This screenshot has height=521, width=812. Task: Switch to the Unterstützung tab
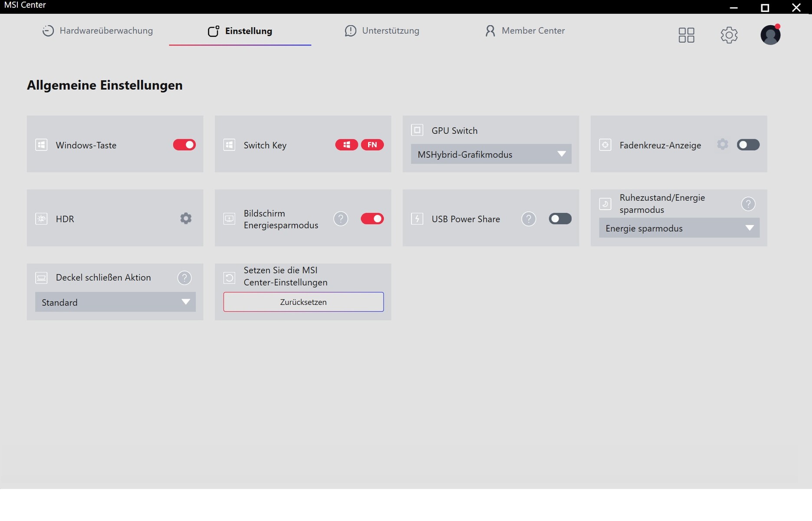[x=382, y=31]
